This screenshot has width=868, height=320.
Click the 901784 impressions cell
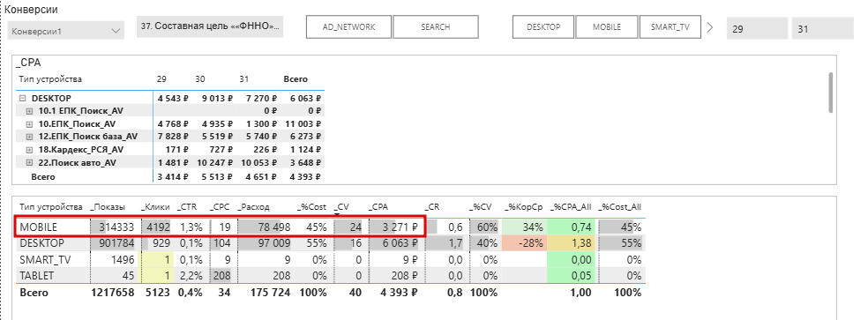click(x=116, y=243)
